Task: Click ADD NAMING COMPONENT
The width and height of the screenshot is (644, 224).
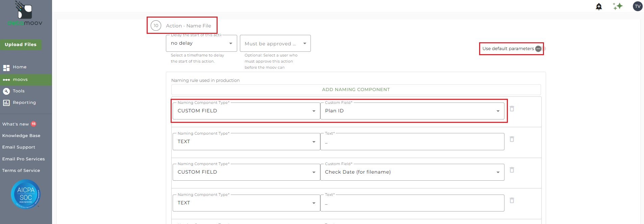Action: click(x=356, y=90)
